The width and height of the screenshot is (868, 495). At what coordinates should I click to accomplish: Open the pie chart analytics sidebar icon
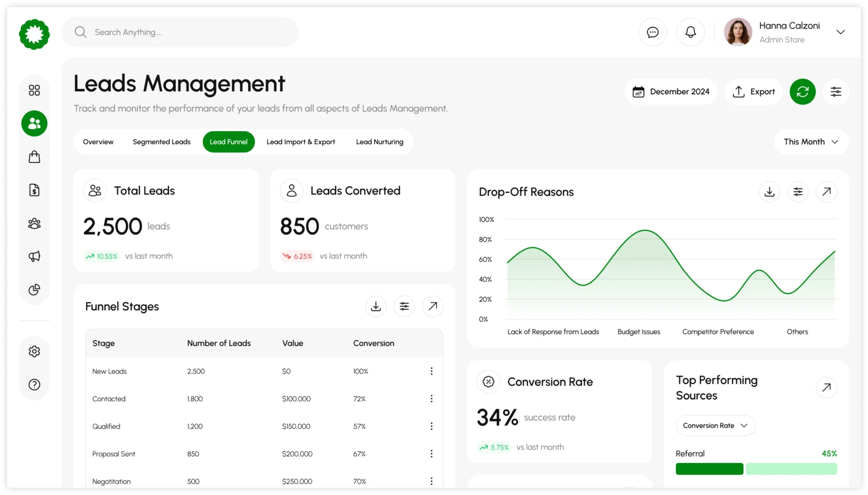[x=34, y=290]
